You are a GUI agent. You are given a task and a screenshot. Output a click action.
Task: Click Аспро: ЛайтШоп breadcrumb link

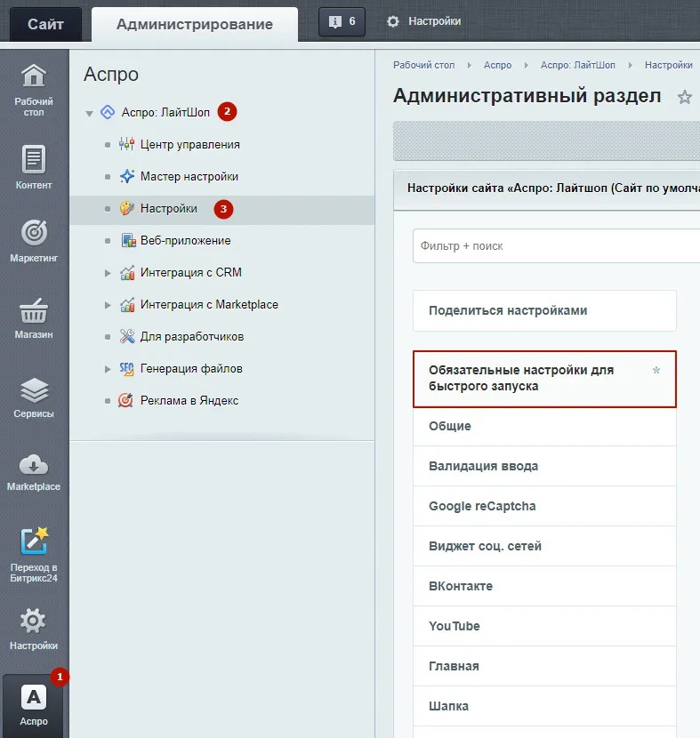(577, 65)
